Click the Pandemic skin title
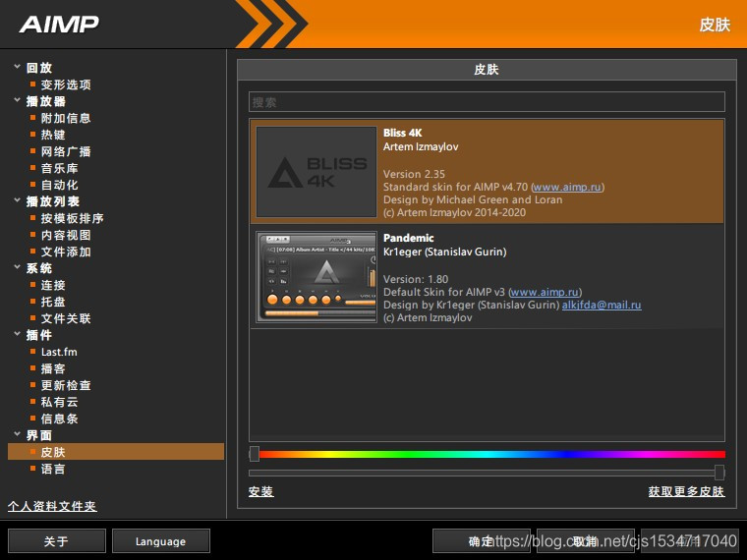Image resolution: width=747 pixels, height=560 pixels. 409,238
